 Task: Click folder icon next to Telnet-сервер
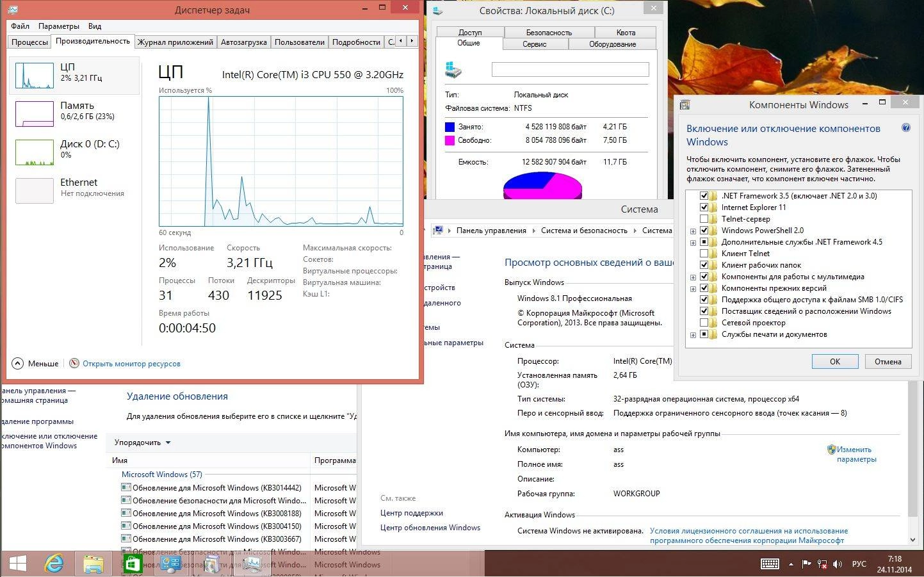click(x=713, y=218)
